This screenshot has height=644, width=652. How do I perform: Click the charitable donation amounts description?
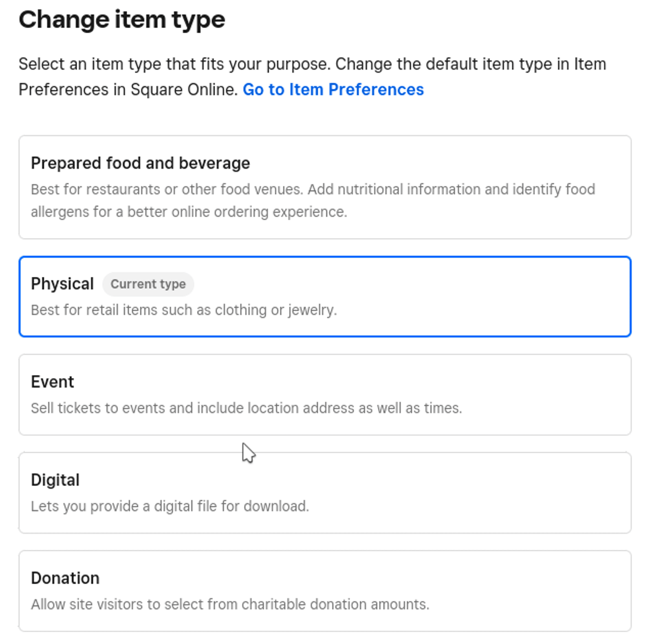pos(230,604)
